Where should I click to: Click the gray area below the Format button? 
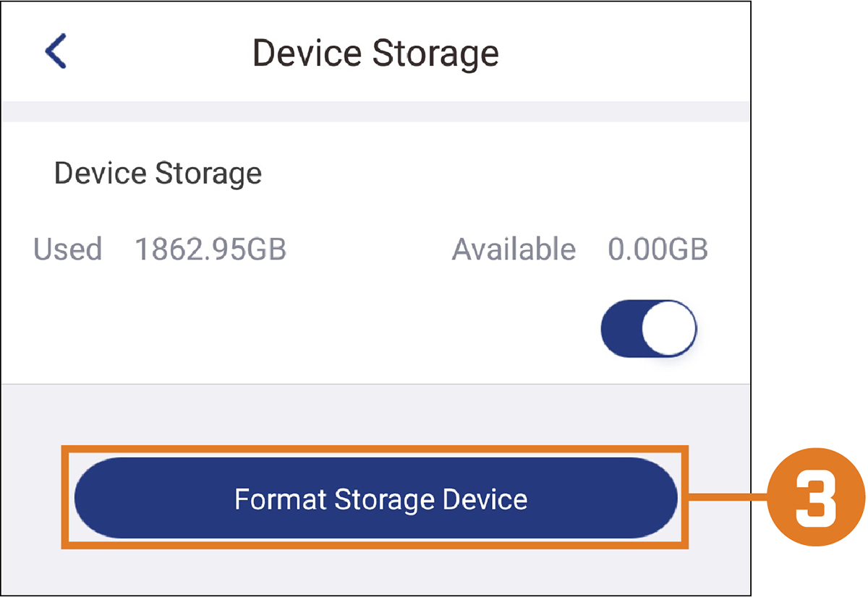[375, 571]
